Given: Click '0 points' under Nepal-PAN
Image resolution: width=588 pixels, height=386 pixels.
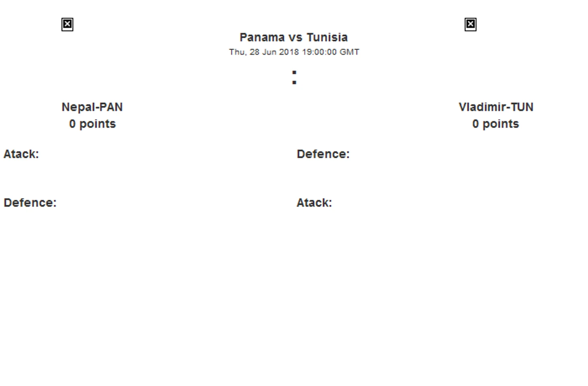Looking at the screenshot, I should point(92,124).
